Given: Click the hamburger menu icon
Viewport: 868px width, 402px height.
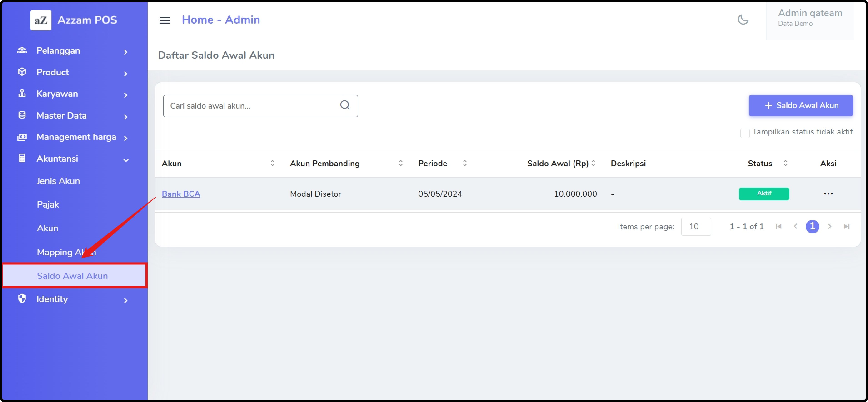Looking at the screenshot, I should tap(165, 20).
